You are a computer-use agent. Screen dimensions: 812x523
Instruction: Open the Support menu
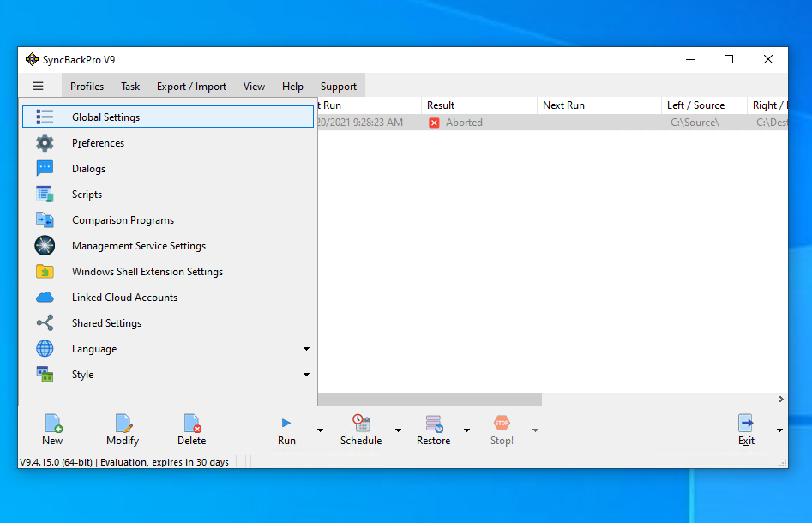pos(339,87)
